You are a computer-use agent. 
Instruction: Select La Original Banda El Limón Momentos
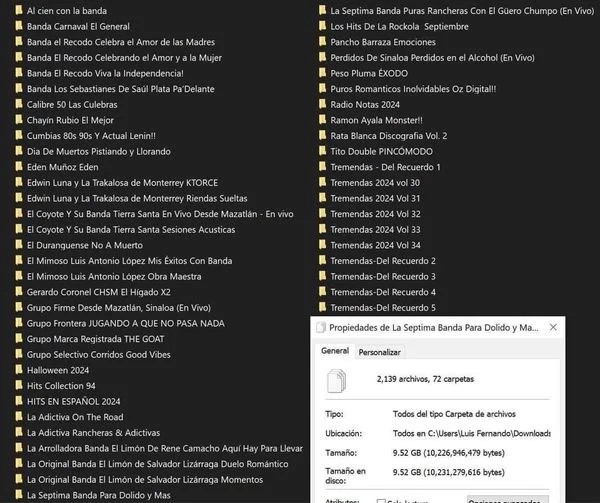coord(145,480)
